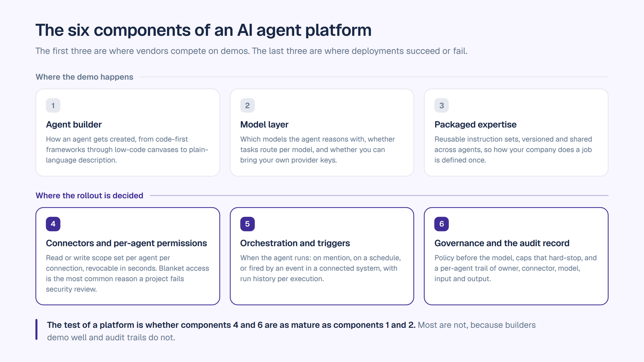The height and width of the screenshot is (362, 644).
Task: Click Governance and the audit record title
Action: point(502,243)
